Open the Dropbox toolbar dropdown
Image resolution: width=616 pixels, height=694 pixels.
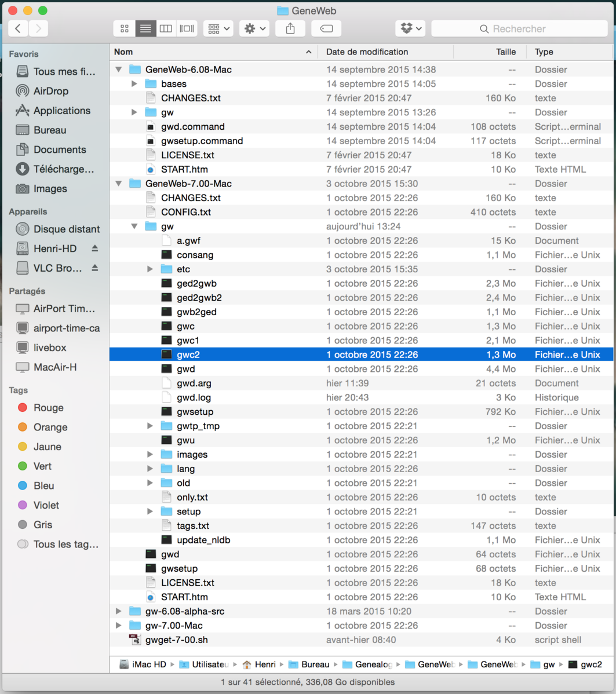tap(410, 29)
